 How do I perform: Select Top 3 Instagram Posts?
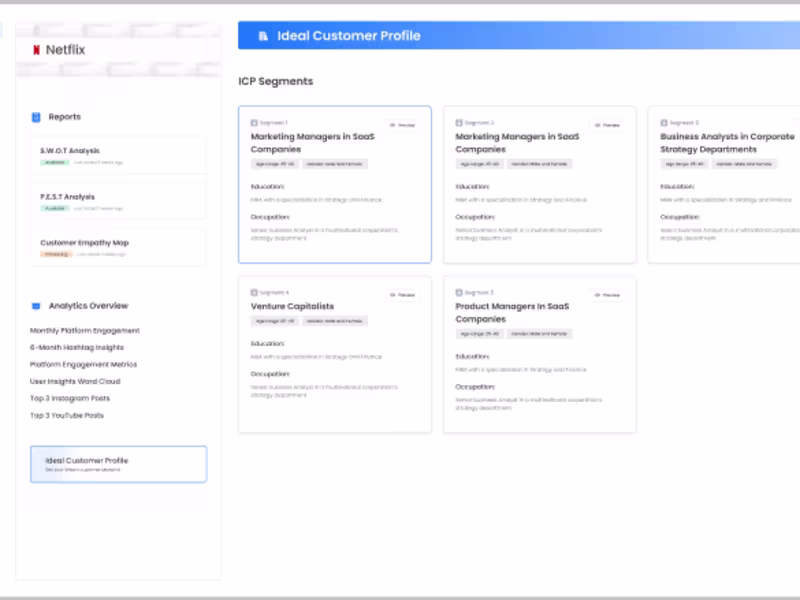point(70,398)
